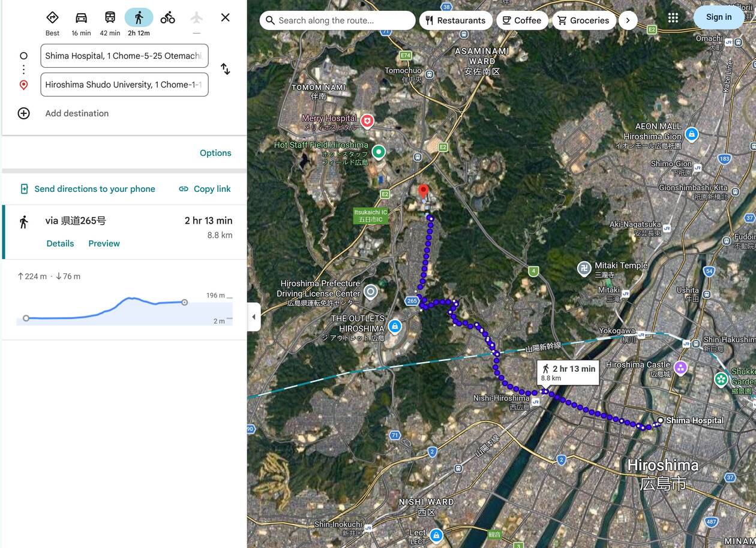
Task: Open THE OUTLETS HIROSHIMA marker
Action: [394, 326]
